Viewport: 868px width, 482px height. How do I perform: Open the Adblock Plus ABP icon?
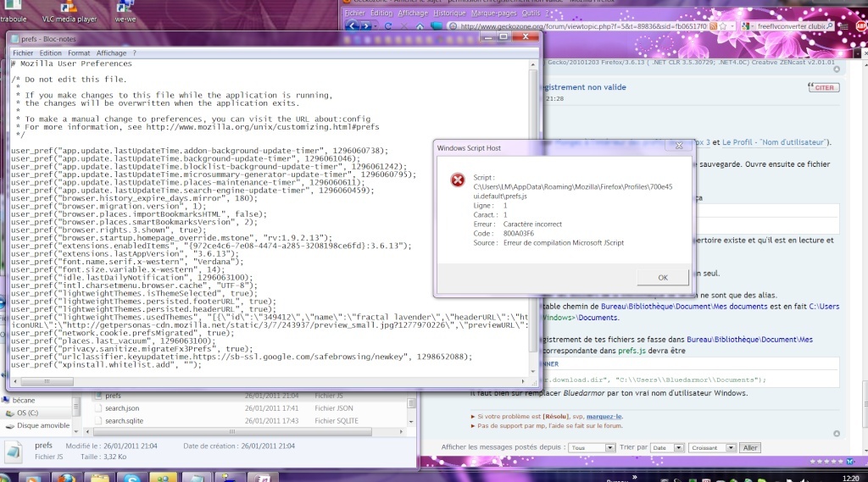pyautogui.click(x=861, y=26)
